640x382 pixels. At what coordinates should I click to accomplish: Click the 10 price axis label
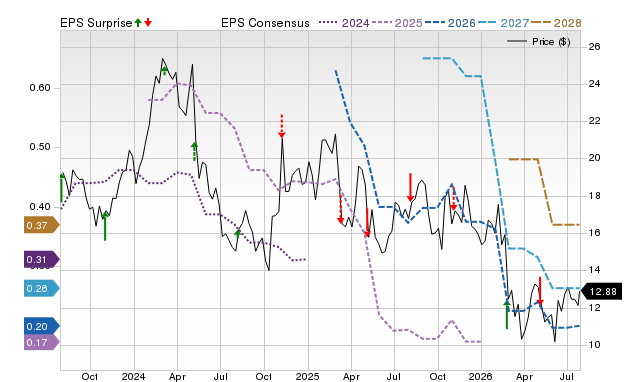(595, 345)
